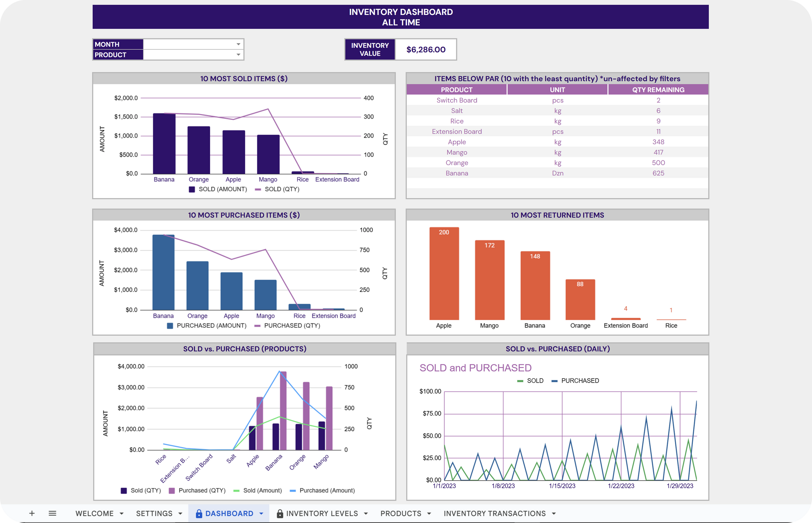Screen dimensions: 812x523
Task: Click the add new sheet plus icon
Action: pos(32,513)
